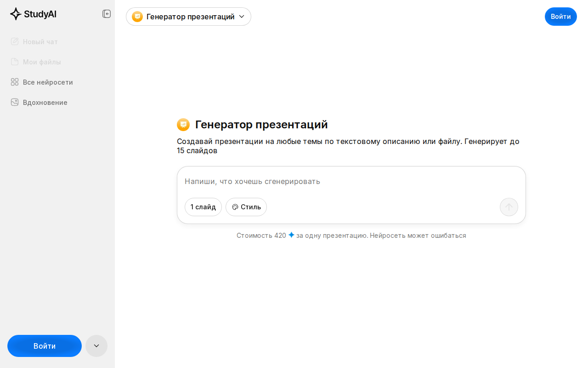588x368 pixels.
Task: Open the Генератор презентаций model dropdown
Action: (x=188, y=17)
